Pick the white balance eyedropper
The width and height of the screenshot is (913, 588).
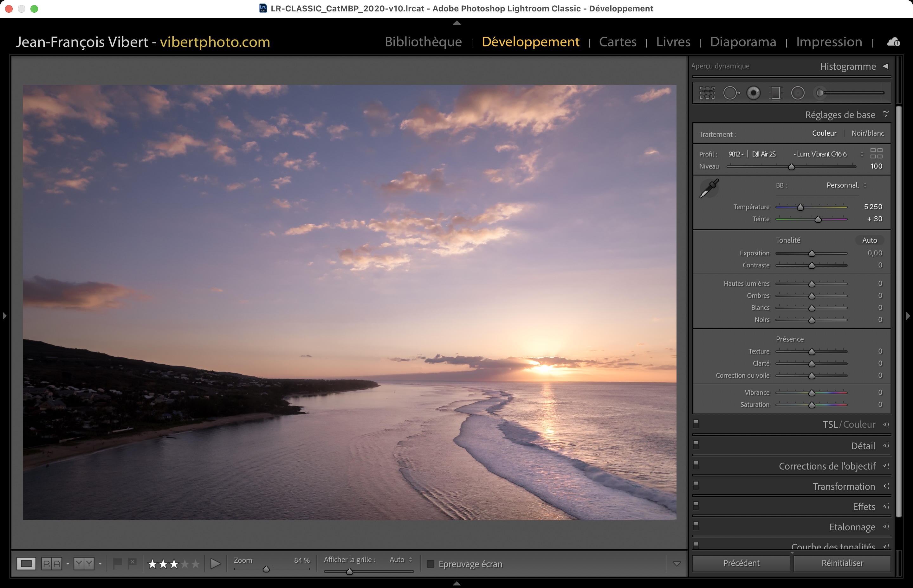pyautogui.click(x=709, y=188)
